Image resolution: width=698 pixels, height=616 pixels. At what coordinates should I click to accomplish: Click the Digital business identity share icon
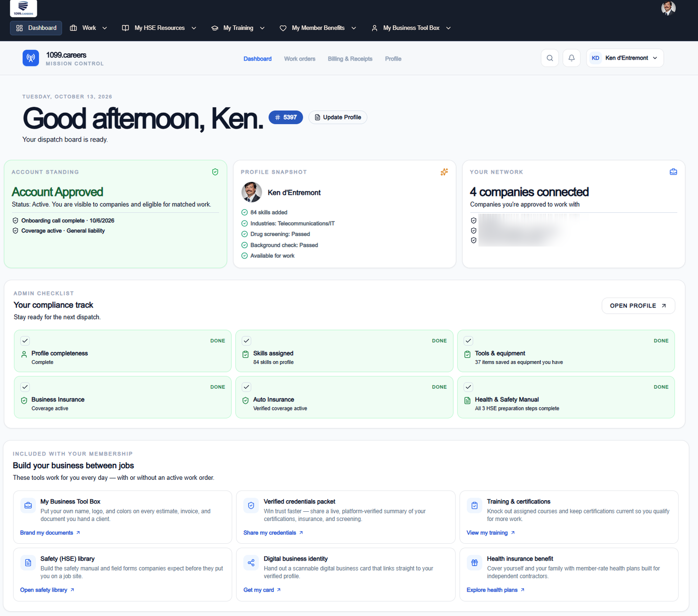click(x=251, y=563)
